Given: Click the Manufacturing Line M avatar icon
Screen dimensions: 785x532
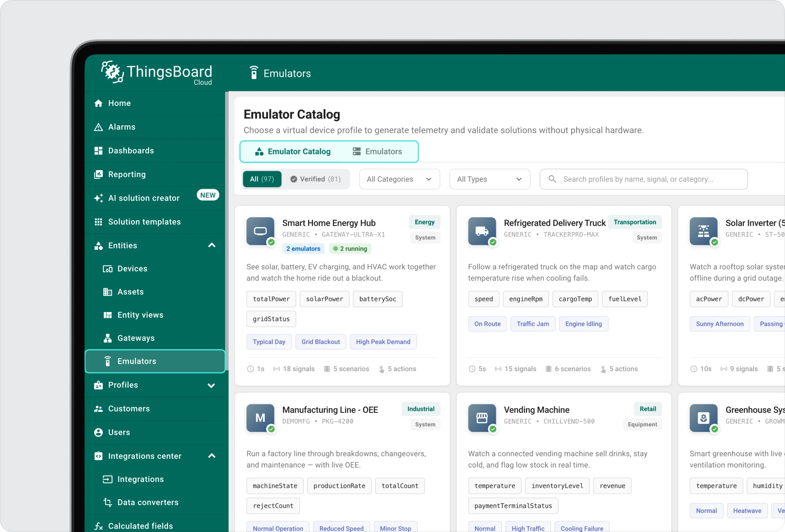Looking at the screenshot, I should 260,418.
